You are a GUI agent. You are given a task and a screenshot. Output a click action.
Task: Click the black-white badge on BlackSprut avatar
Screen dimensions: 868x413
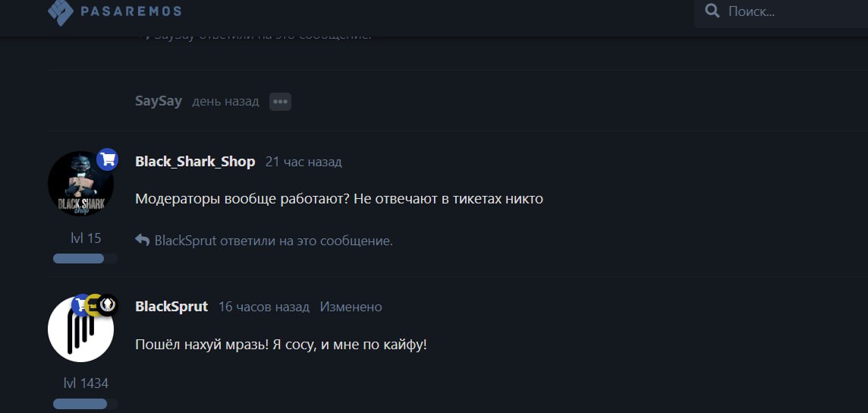(x=108, y=305)
